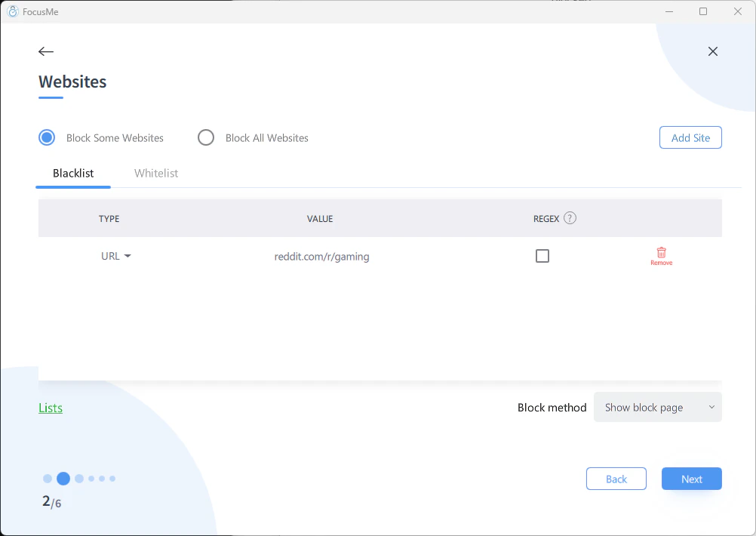Click the REGEX column header label
The image size is (756, 536).
click(x=545, y=218)
